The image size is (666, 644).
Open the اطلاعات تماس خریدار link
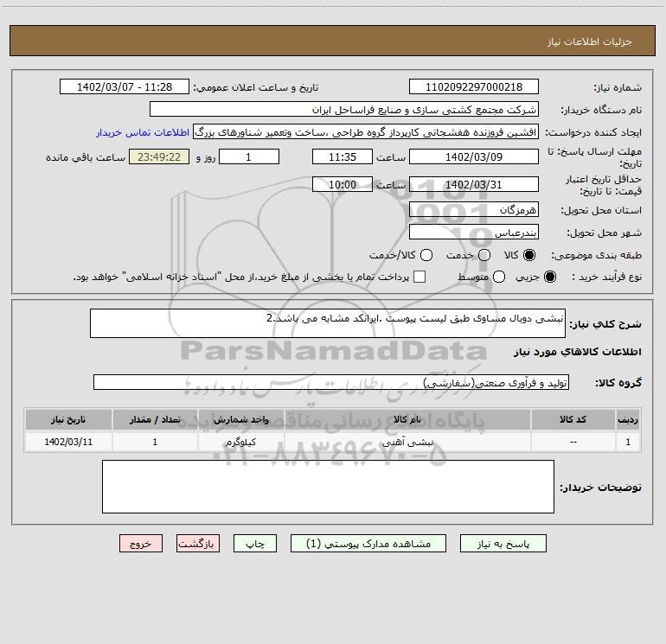point(143,132)
